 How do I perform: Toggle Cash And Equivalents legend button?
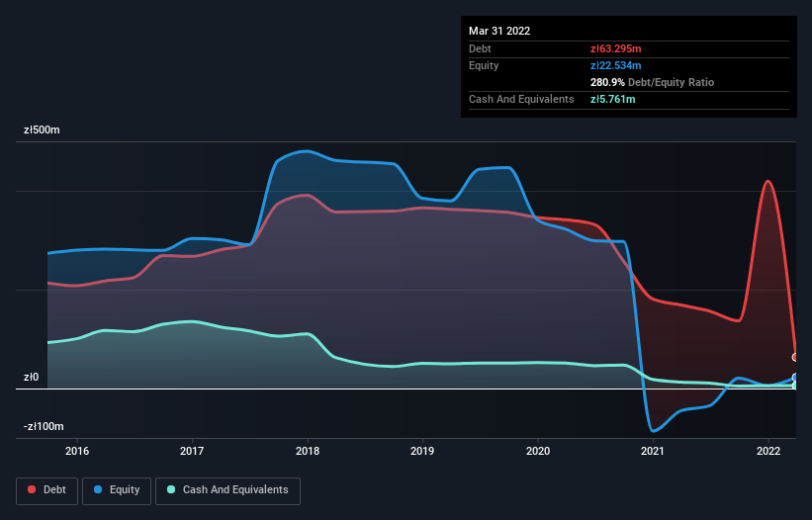click(227, 490)
